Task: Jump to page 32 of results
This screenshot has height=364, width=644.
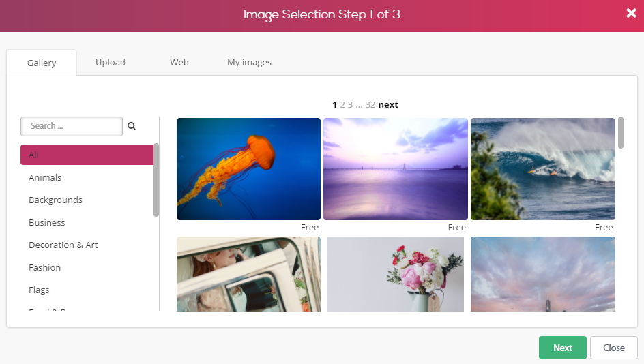Action: click(x=370, y=104)
